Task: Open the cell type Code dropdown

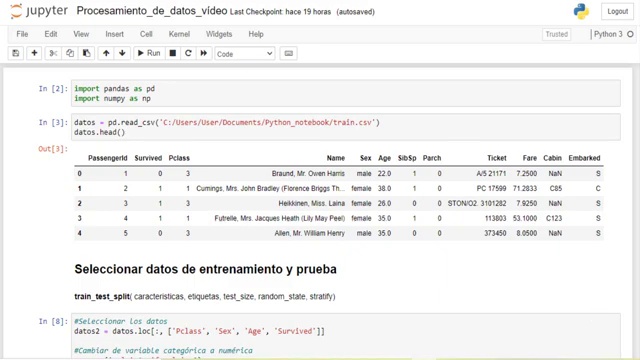Action: click(x=245, y=54)
